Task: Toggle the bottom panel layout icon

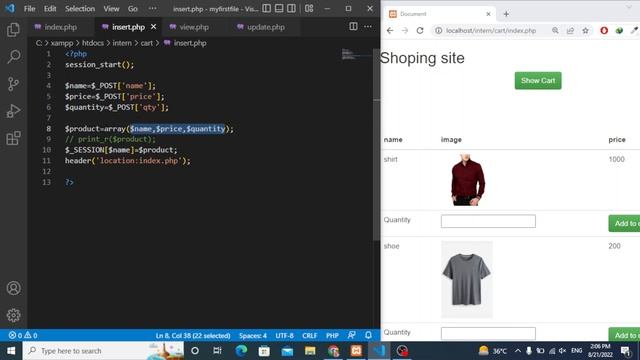Action: point(279,8)
